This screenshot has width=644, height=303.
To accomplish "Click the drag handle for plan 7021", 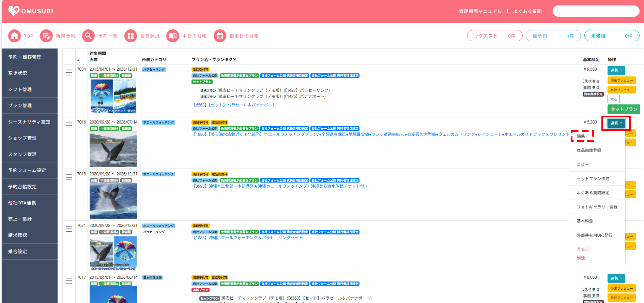I will pyautogui.click(x=69, y=229).
